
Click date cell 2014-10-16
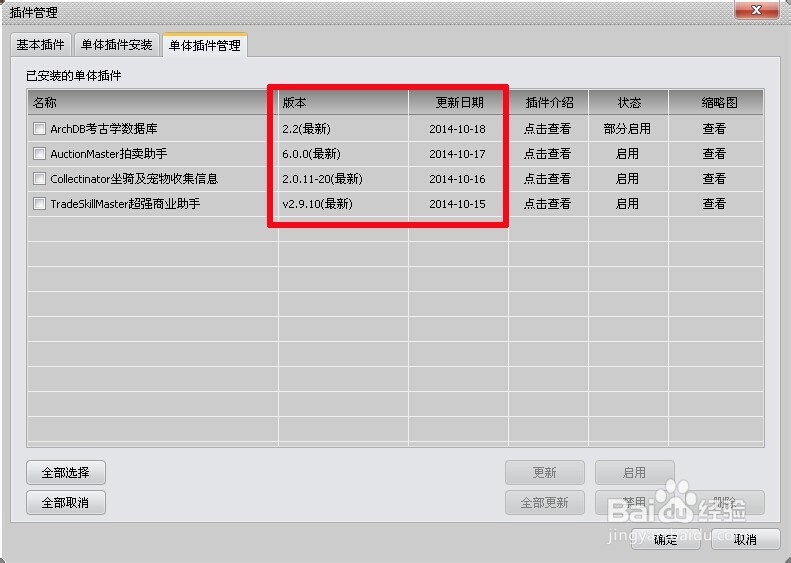click(458, 179)
